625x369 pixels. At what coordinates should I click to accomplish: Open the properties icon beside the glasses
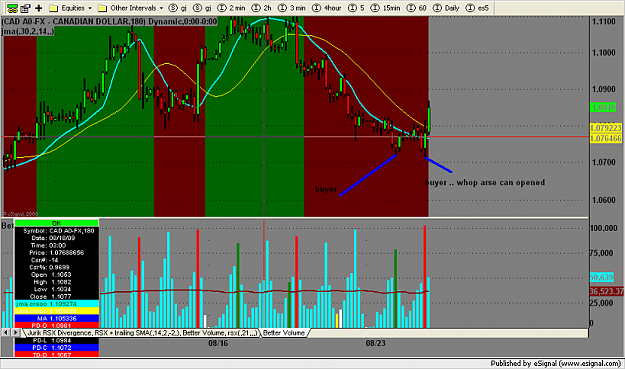coord(26,8)
